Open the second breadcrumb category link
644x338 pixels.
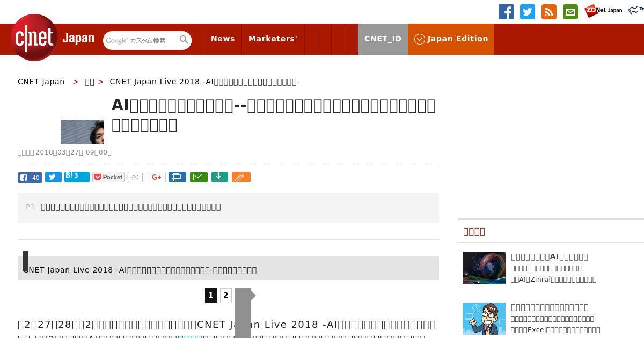(90, 82)
